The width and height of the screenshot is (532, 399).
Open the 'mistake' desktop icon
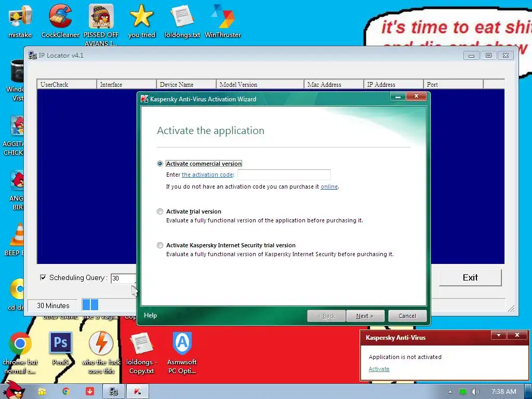tap(20, 21)
